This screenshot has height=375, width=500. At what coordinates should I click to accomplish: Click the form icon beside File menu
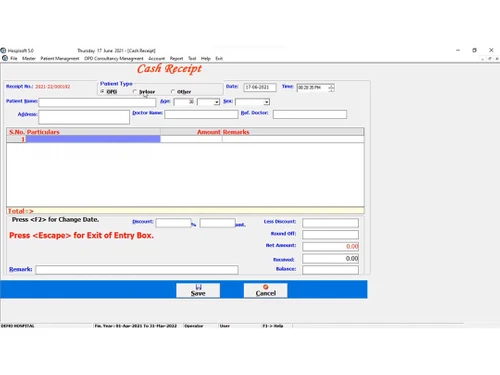click(x=5, y=58)
